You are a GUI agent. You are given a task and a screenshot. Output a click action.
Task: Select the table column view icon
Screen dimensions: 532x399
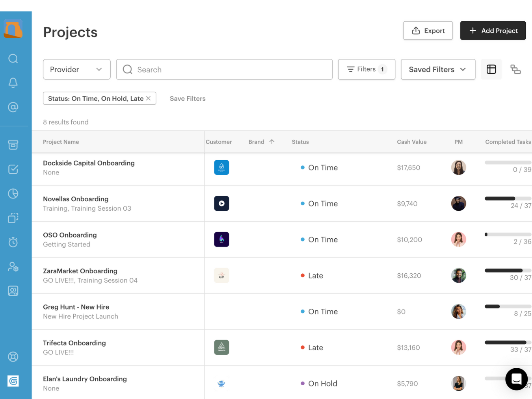[491, 69]
